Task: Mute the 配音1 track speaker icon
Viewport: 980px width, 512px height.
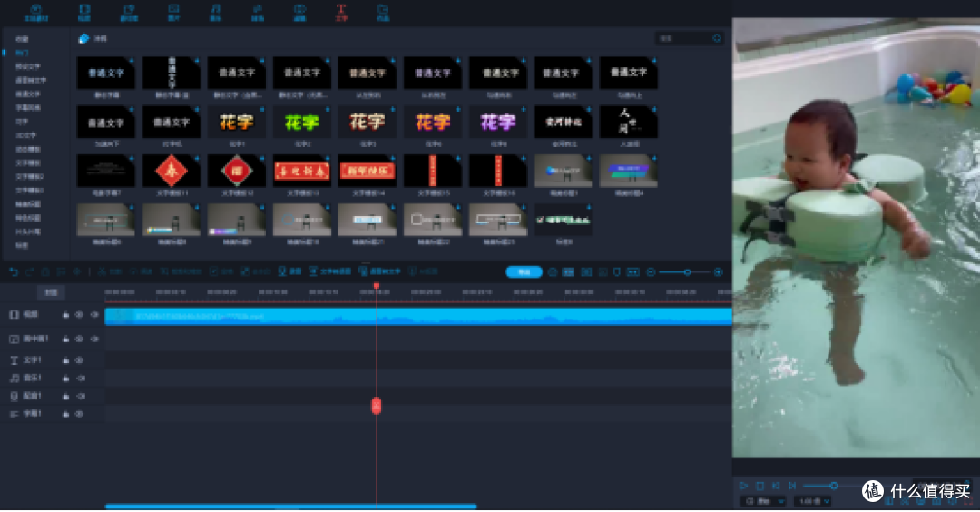Action: (x=81, y=397)
